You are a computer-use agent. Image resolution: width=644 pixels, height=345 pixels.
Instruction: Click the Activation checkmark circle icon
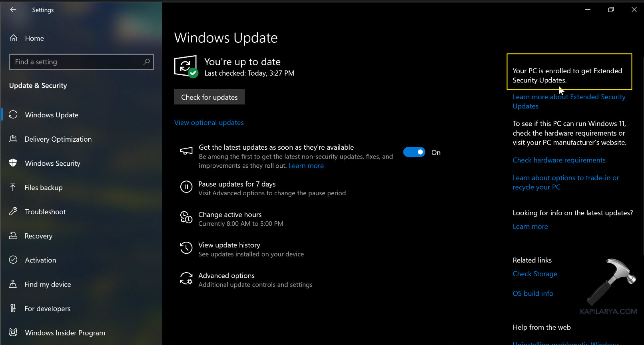click(x=13, y=260)
